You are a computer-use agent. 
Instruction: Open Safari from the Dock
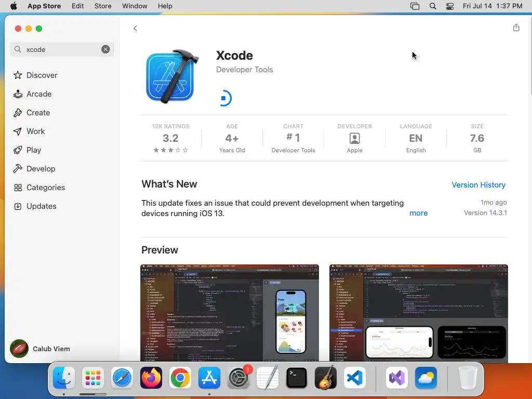pyautogui.click(x=122, y=377)
